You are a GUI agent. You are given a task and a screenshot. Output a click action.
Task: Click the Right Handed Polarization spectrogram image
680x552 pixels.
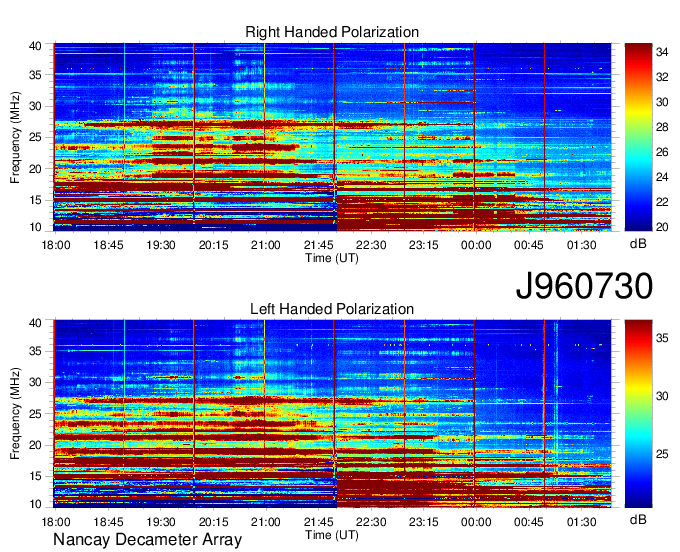pos(333,137)
